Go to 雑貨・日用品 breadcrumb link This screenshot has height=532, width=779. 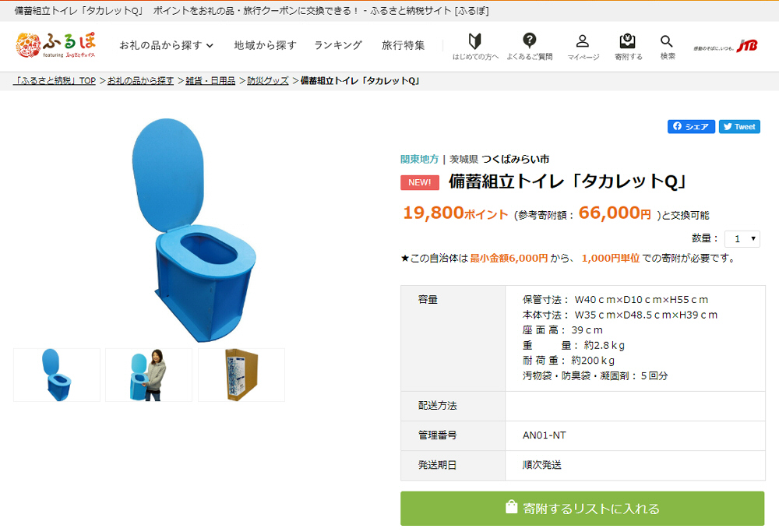pos(210,80)
